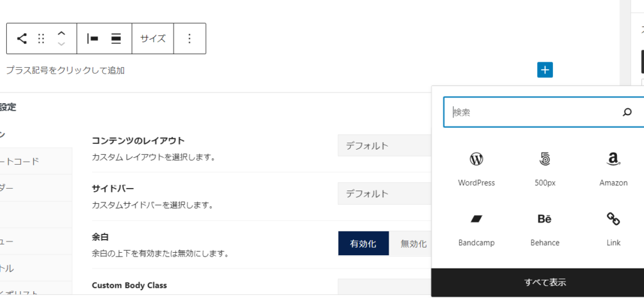
Task: Disable padding with the 無効化 toggle
Action: click(413, 243)
